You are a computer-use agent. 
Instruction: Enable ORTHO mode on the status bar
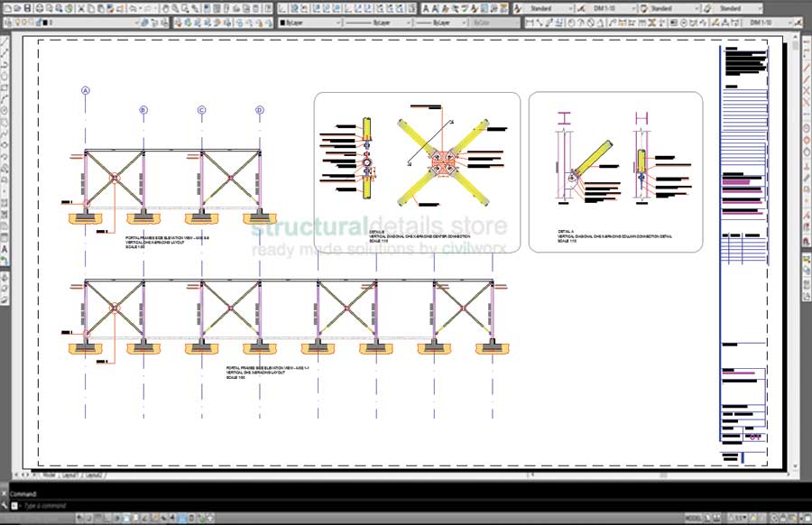coord(97,517)
